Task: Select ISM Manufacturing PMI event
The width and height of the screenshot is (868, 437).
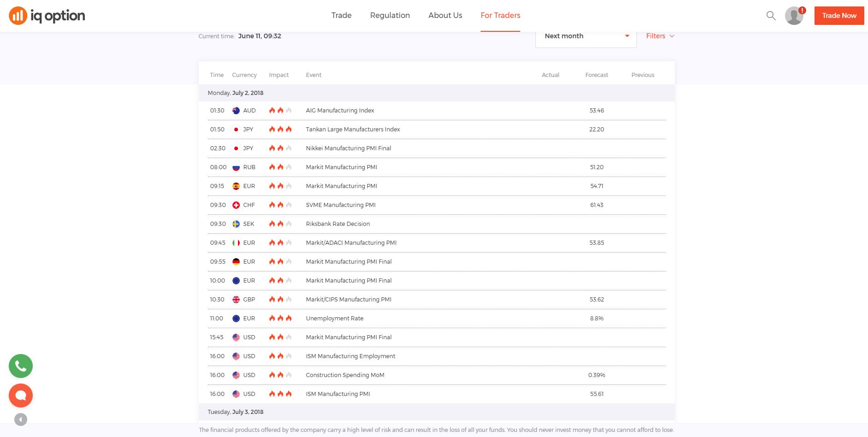Action: coord(338,394)
